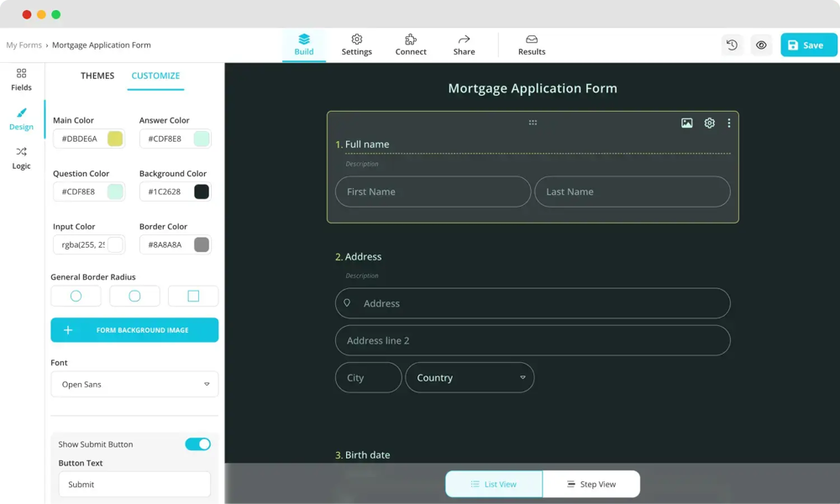The image size is (840, 504).
Task: Expand the Country dropdown in Address
Action: click(x=470, y=378)
